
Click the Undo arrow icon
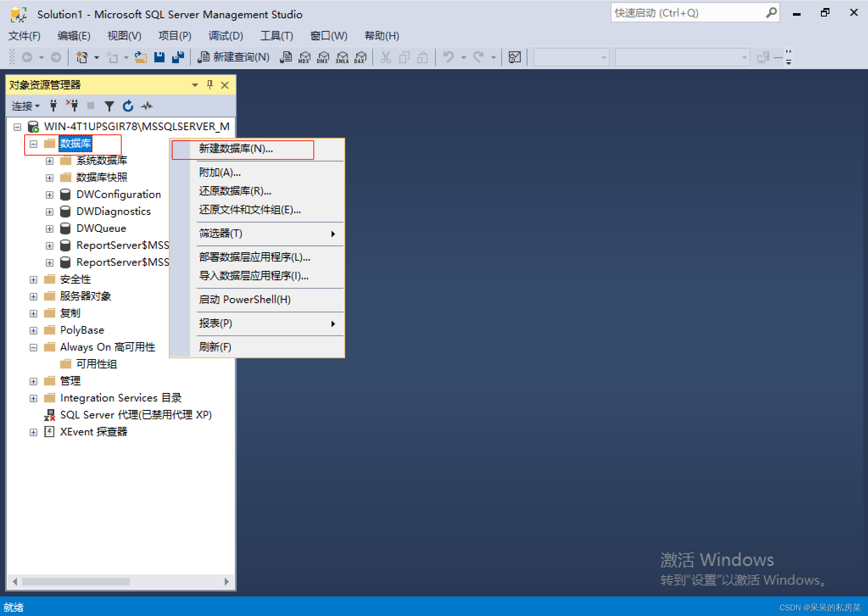click(448, 57)
